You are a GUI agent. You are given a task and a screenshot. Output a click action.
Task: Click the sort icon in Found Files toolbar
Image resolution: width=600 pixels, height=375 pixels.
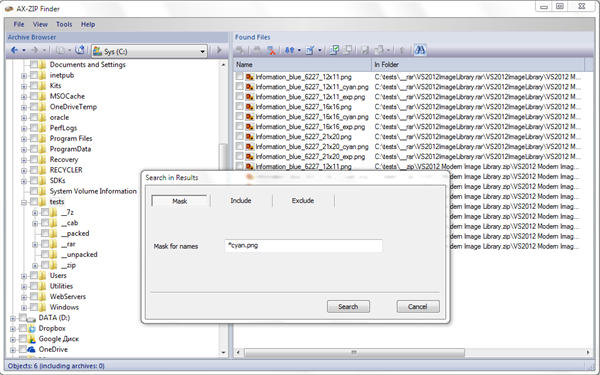click(x=290, y=50)
